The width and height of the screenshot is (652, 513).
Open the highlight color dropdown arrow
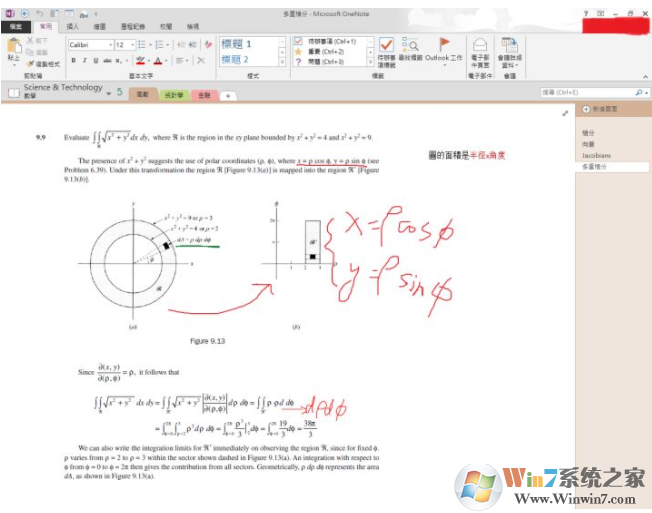point(148,61)
